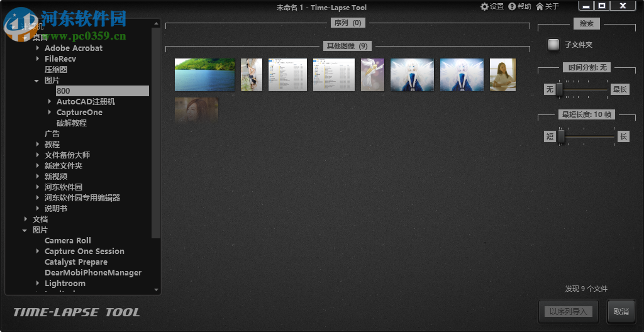Minimize the Time-Lapse Tool window
644x332 pixels.
pyautogui.click(x=587, y=6)
